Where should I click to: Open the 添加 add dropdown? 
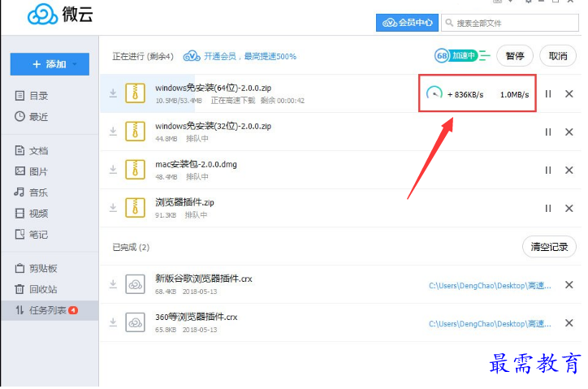point(50,64)
